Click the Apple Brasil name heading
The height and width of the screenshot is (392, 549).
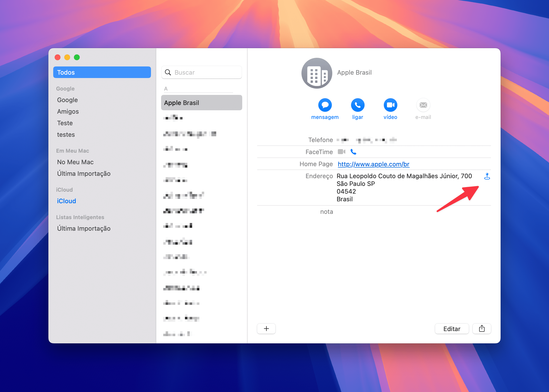tap(354, 72)
